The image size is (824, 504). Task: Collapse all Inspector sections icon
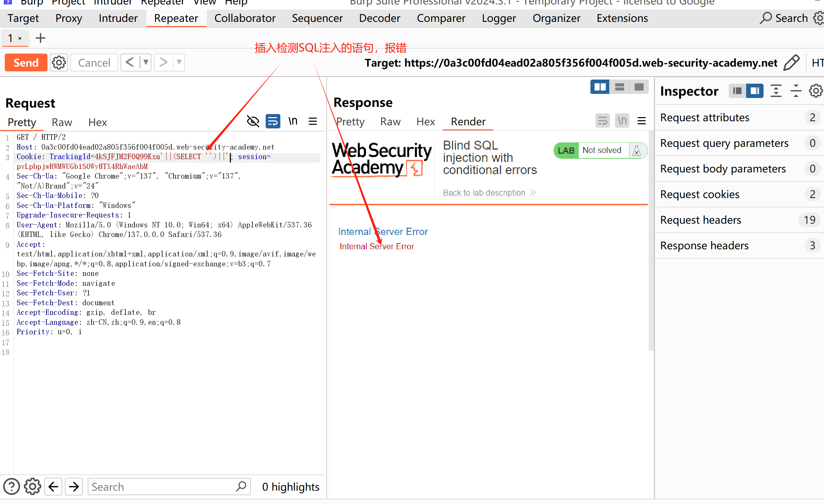[796, 91]
